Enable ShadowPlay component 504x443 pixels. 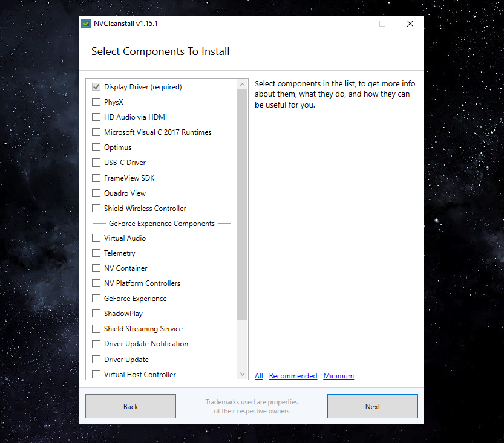pos(96,313)
